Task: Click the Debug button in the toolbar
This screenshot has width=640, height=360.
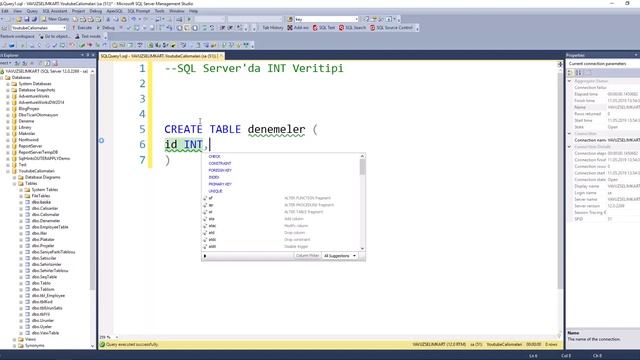Action: 105,28
